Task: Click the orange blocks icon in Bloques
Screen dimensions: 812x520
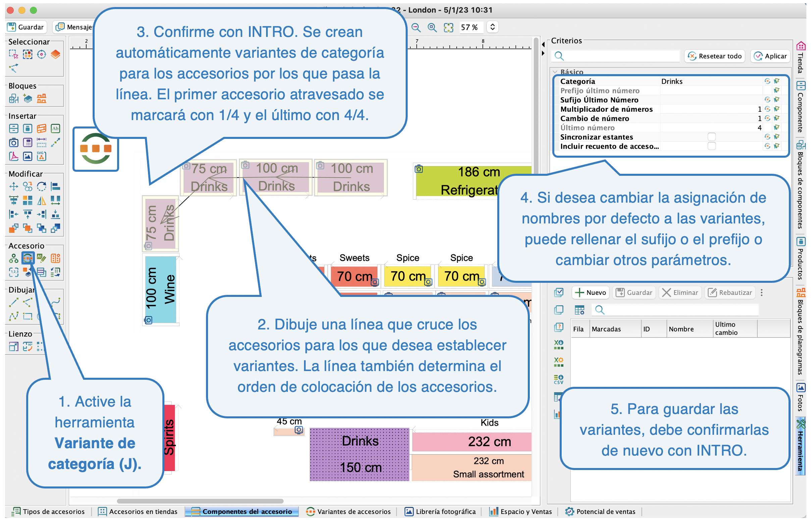Action: point(42,99)
